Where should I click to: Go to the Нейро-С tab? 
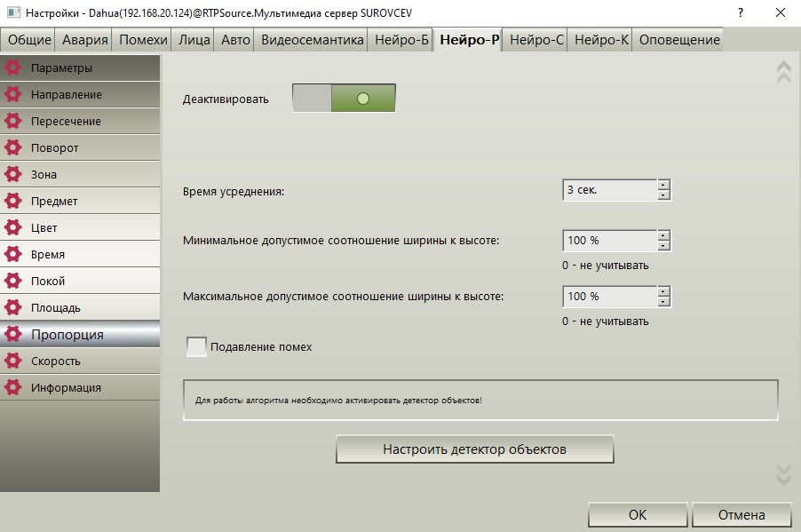coord(536,39)
